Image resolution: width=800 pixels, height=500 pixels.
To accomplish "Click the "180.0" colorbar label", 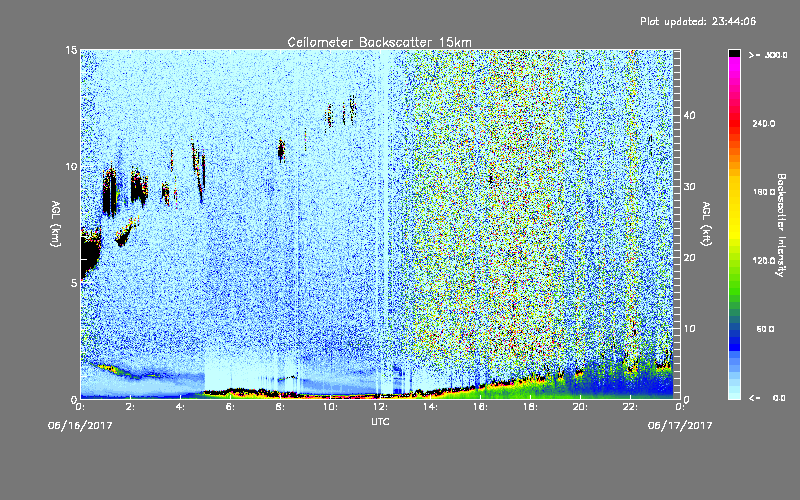I will 764,192.
